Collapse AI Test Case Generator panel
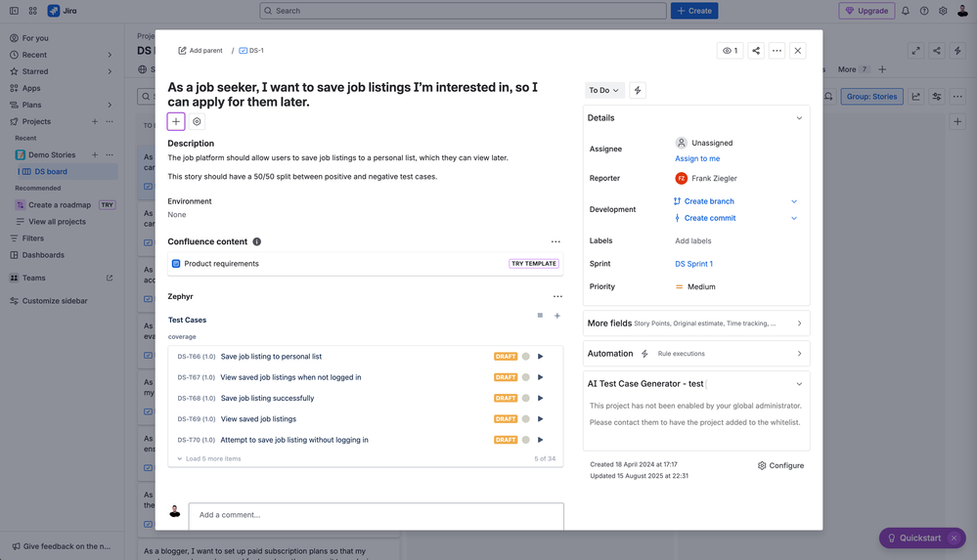 pos(799,384)
